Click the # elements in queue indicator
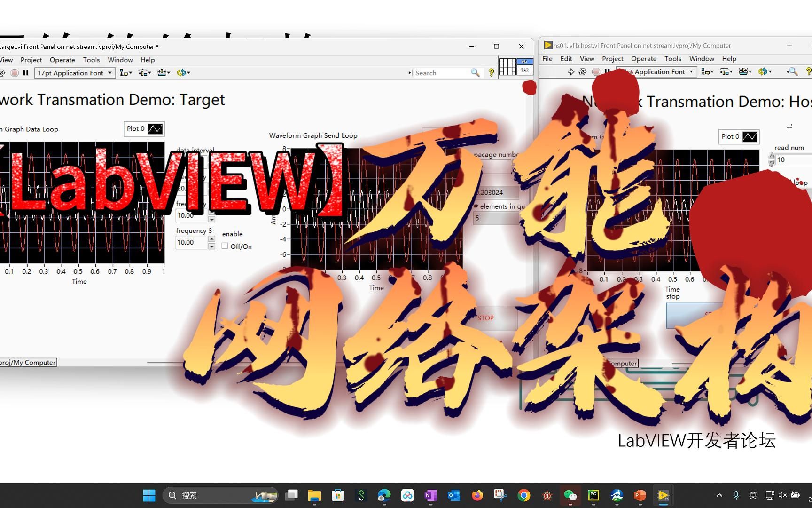The image size is (812, 508). pos(495,218)
